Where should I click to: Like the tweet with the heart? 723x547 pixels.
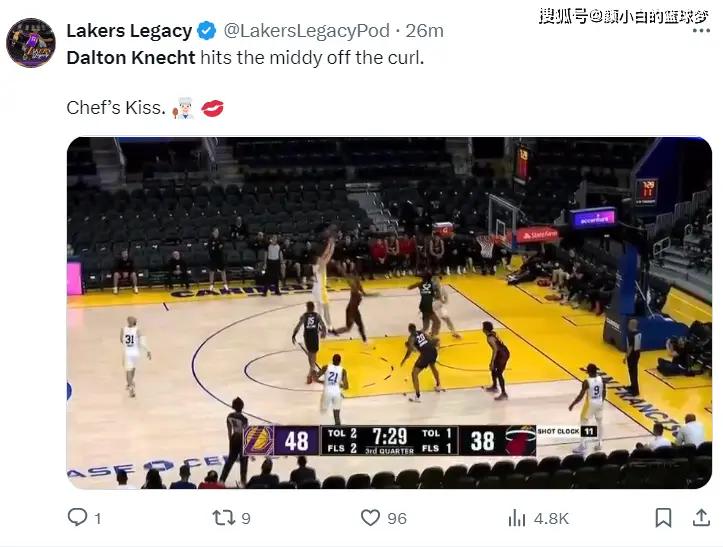point(371,517)
